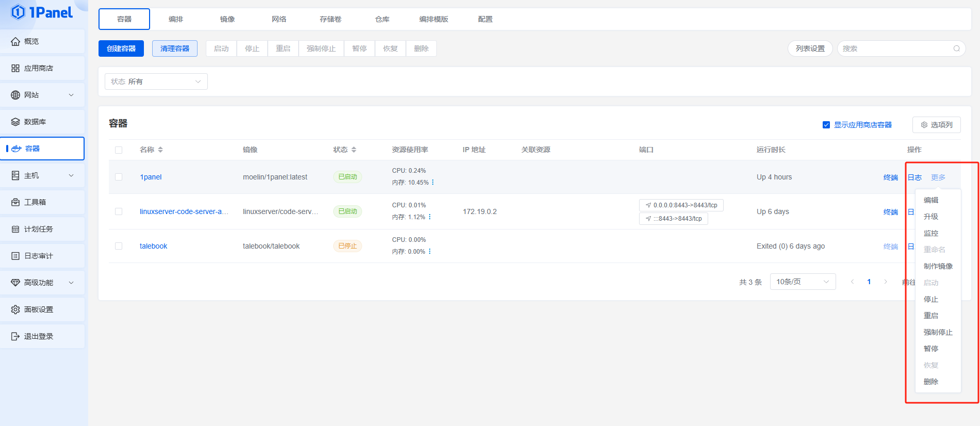
Task: Click the 日志审计 list icon
Action: (x=15, y=256)
